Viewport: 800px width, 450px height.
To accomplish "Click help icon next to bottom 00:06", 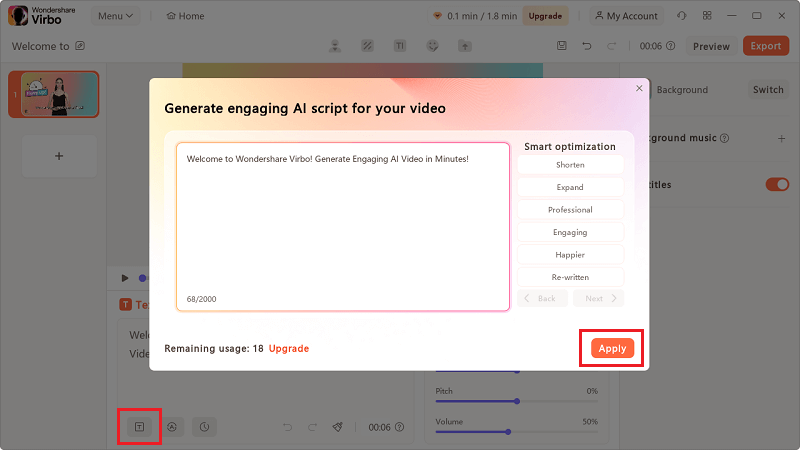I will [x=399, y=427].
